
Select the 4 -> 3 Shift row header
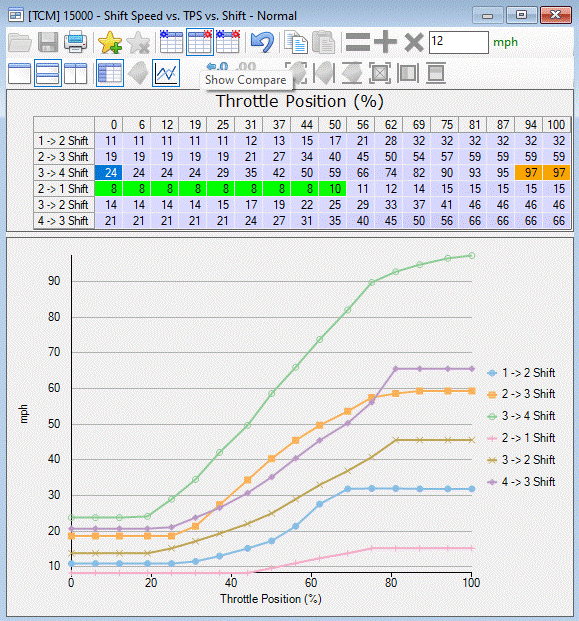pyautogui.click(x=64, y=221)
